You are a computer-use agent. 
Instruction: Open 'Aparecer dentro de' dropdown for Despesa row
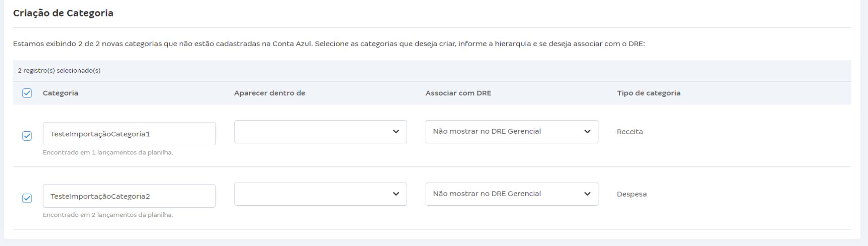pos(321,194)
